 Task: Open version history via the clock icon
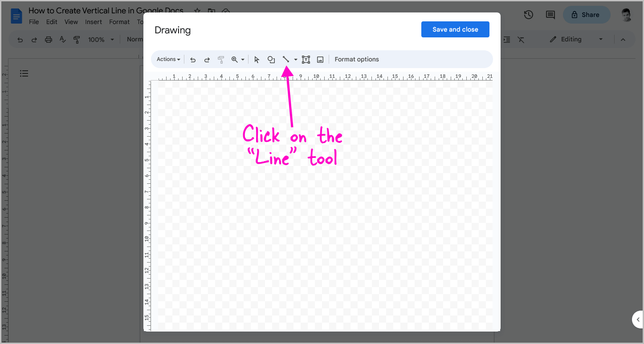(528, 15)
